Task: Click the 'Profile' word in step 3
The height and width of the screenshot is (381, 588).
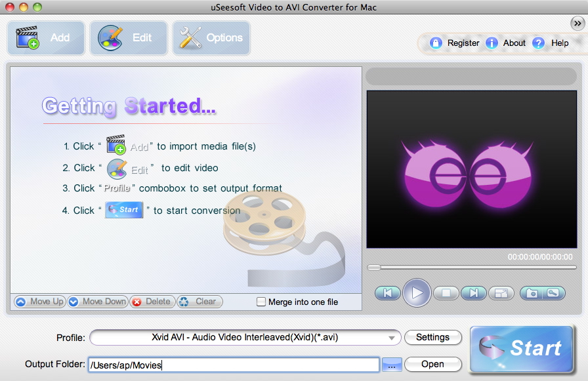Action: click(117, 188)
